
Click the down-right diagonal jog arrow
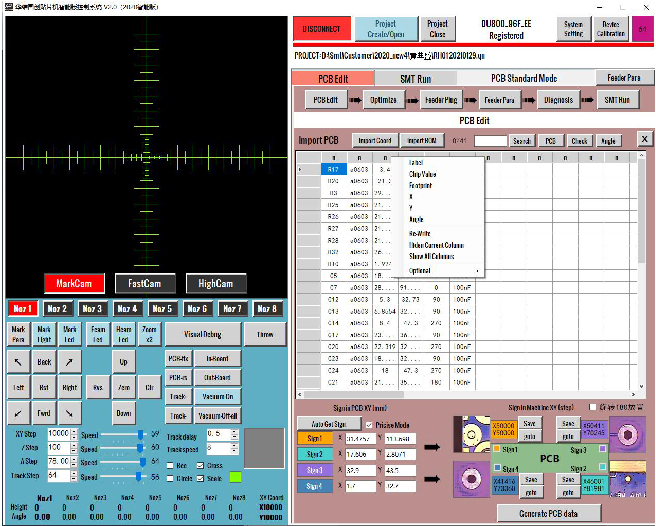click(68, 412)
